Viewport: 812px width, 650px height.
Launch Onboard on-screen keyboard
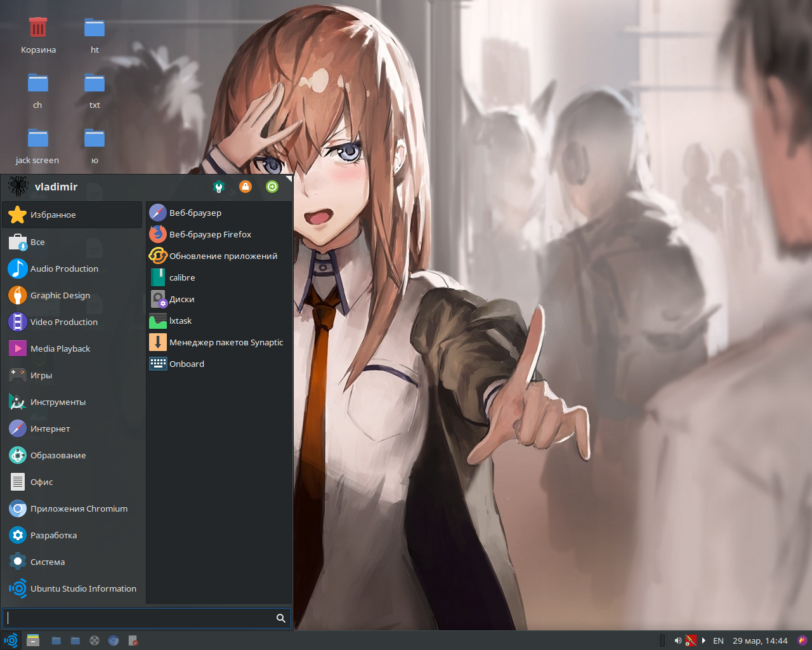coord(219,364)
